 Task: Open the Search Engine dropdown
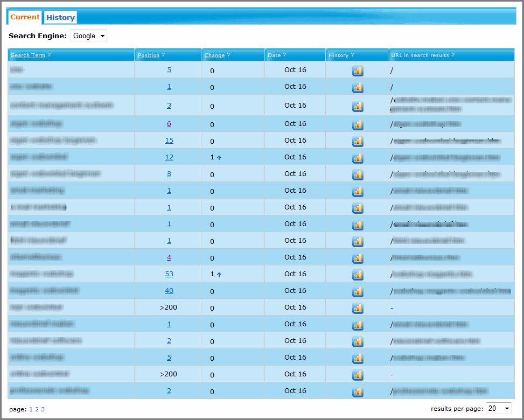pos(89,36)
